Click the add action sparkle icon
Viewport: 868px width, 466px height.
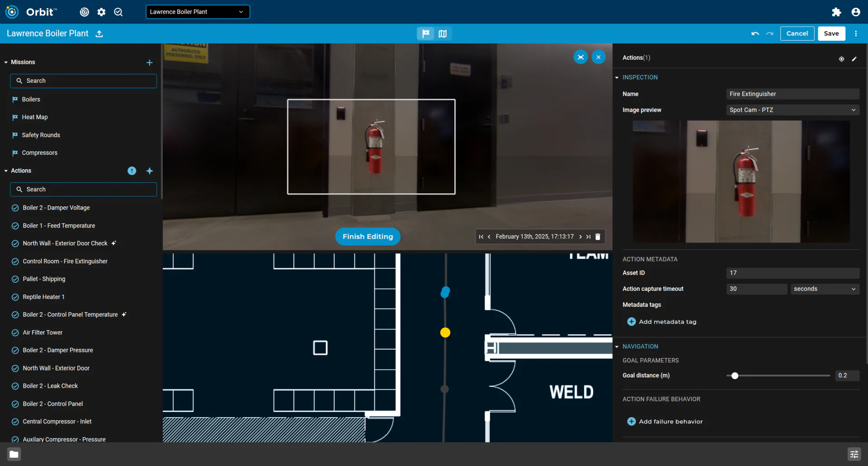click(x=150, y=171)
